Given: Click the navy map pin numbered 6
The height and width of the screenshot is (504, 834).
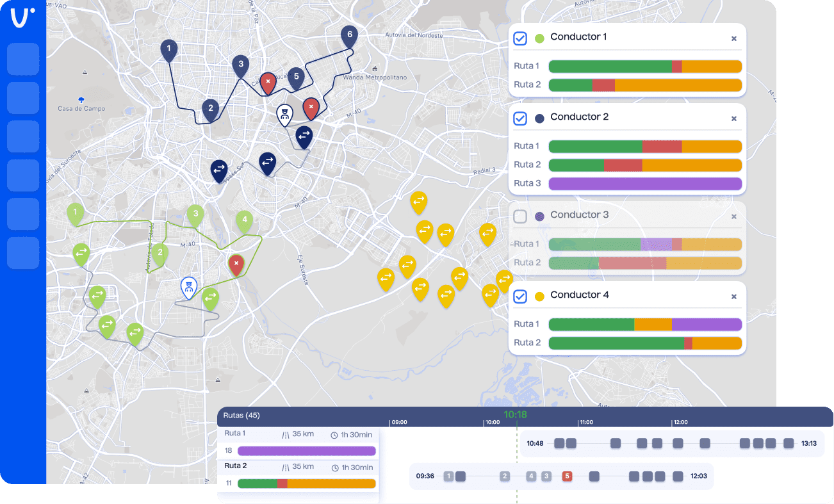Looking at the screenshot, I should coord(348,35).
